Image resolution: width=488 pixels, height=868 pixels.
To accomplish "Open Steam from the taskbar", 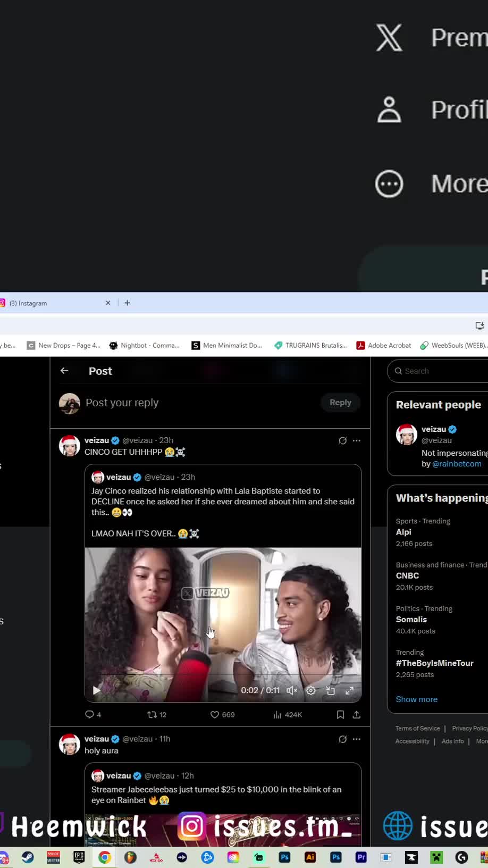I will (x=28, y=857).
